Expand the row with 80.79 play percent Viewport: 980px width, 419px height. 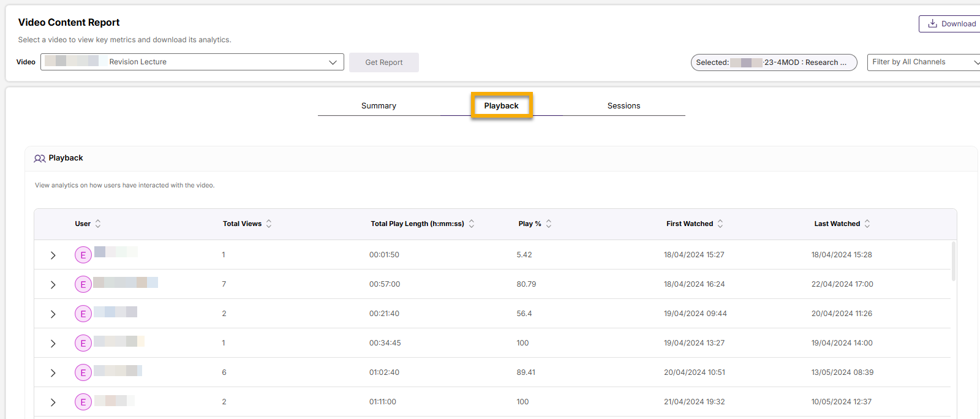tap(53, 285)
